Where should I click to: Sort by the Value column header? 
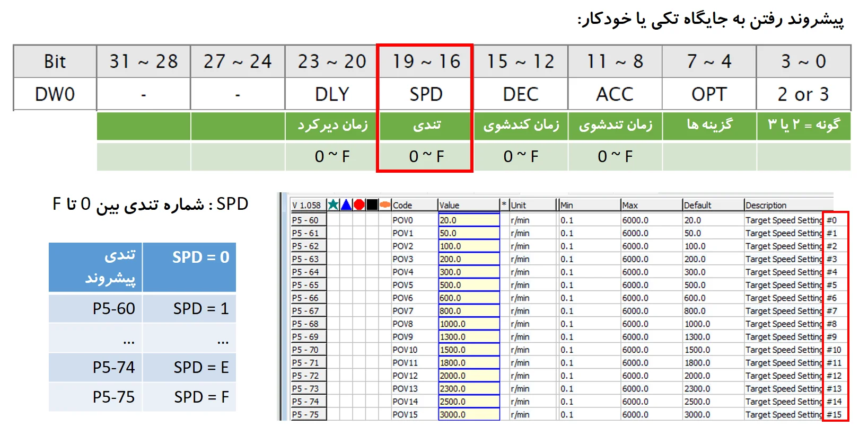click(469, 205)
